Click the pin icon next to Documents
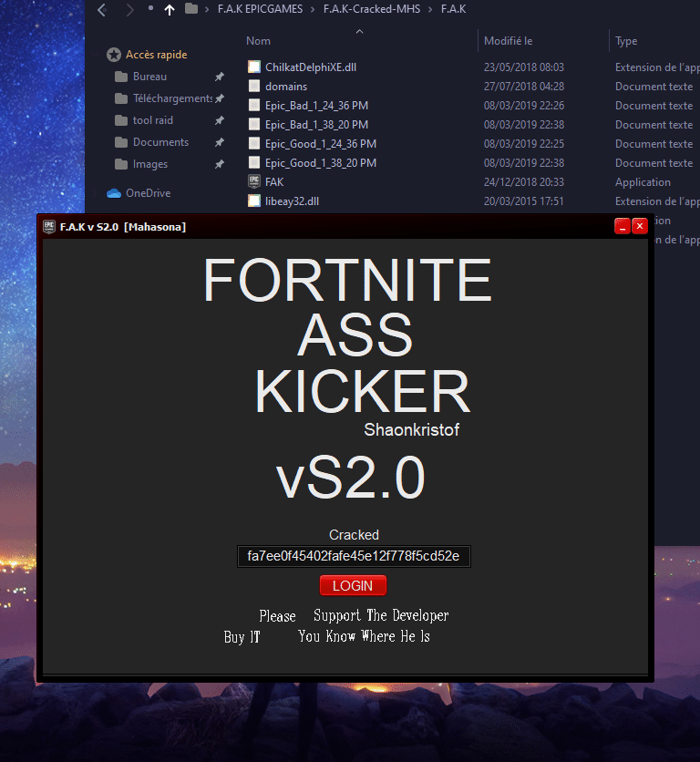This screenshot has height=762, width=700. click(220, 142)
